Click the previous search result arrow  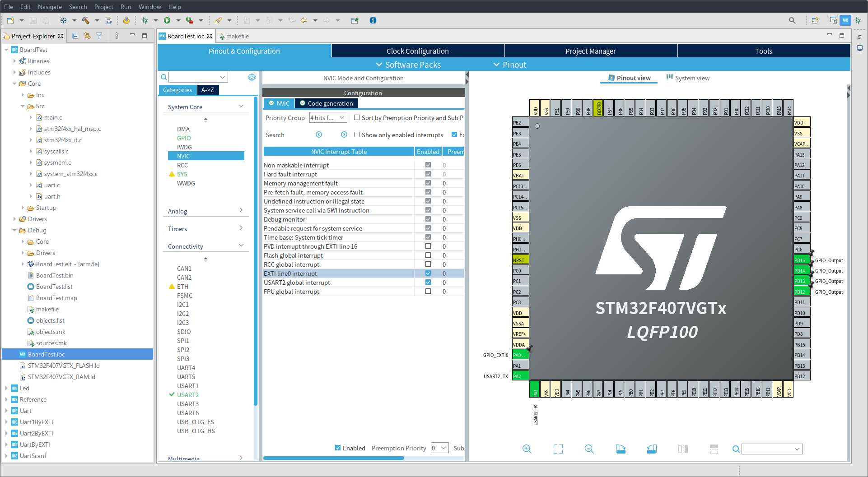(319, 134)
